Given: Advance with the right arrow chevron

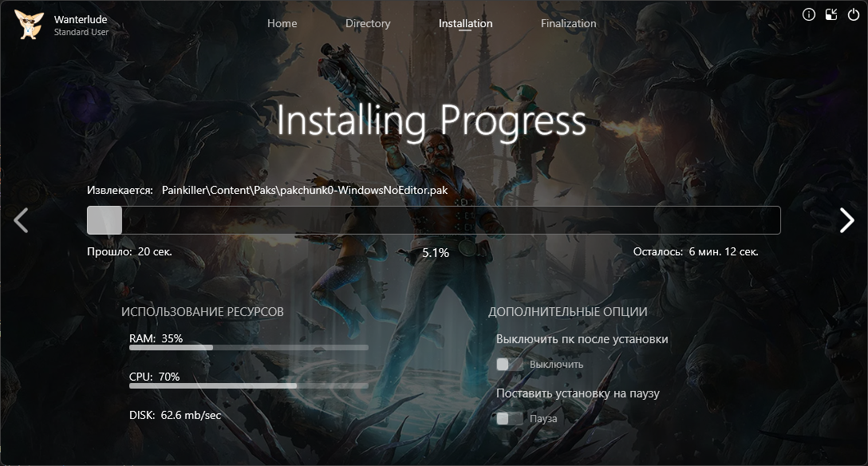Looking at the screenshot, I should (846, 220).
